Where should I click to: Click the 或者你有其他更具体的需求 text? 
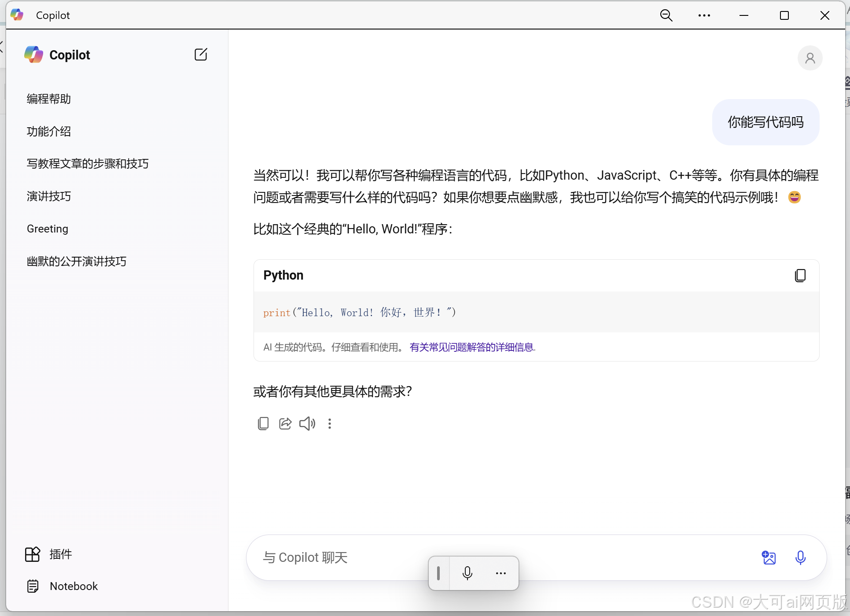click(332, 391)
